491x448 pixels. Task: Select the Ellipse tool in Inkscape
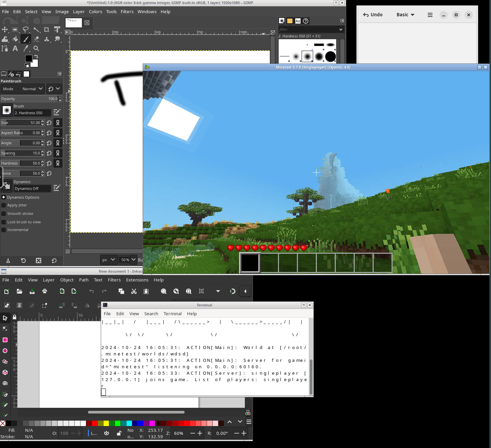[5, 351]
